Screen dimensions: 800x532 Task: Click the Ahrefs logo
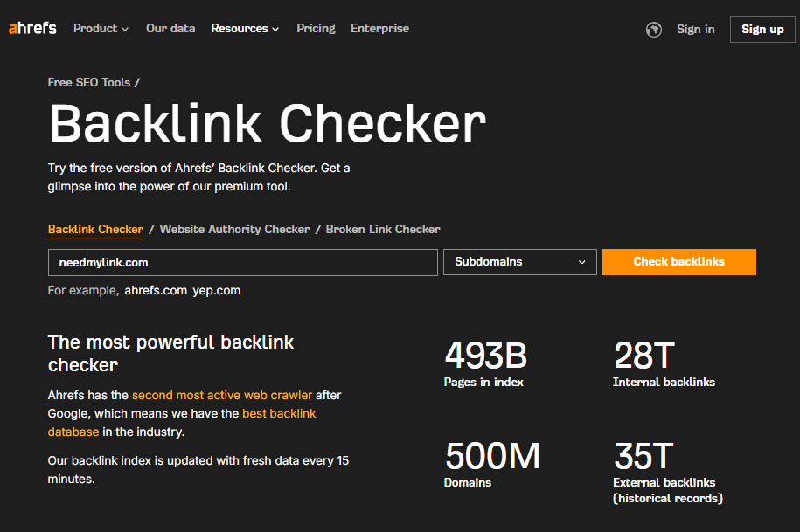pos(32,28)
